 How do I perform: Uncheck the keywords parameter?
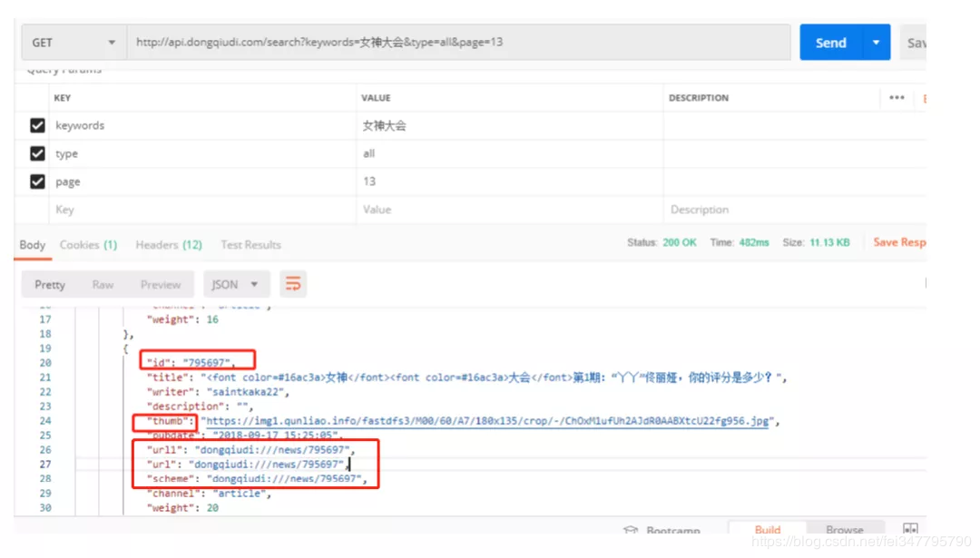[x=37, y=125]
